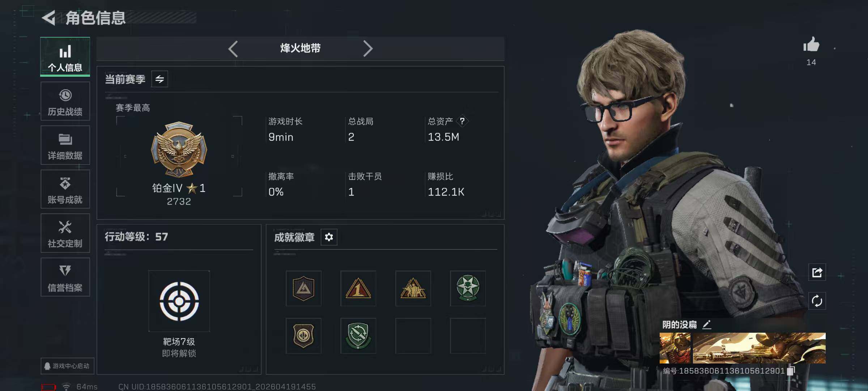Viewport: 868px width, 391px height.
Task: Click the 铂金IV rank emblem
Action: pyautogui.click(x=179, y=149)
